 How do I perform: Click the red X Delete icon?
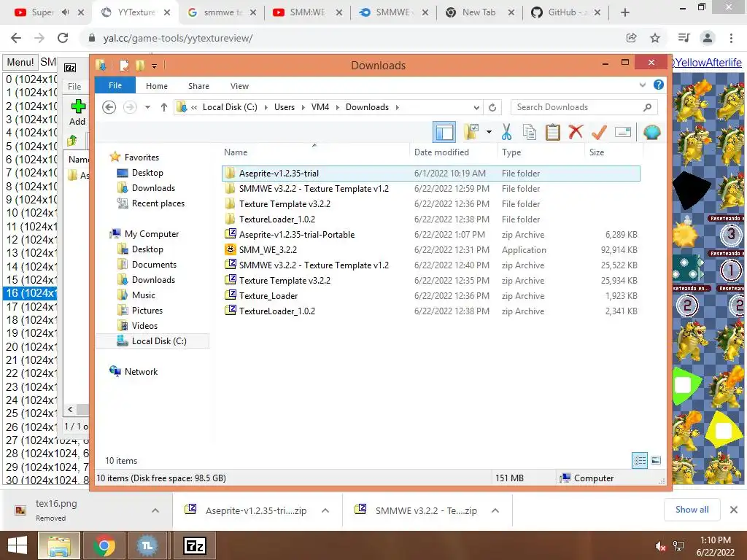[576, 132]
